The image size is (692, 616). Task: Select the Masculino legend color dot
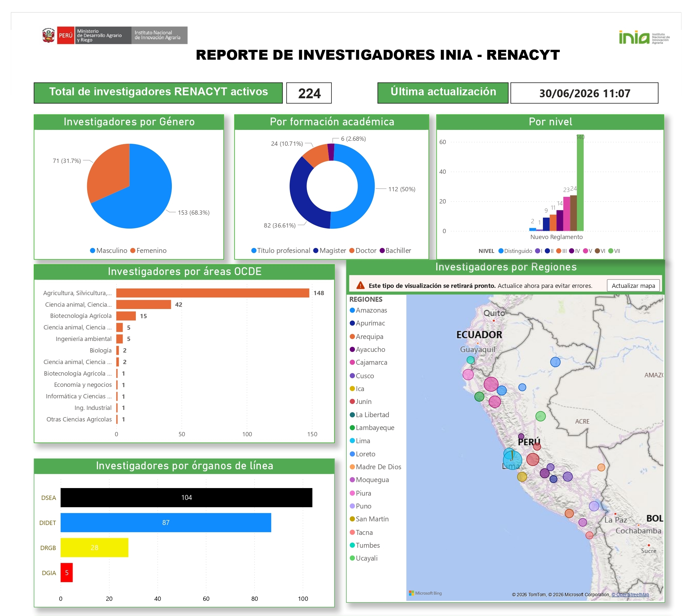92,251
